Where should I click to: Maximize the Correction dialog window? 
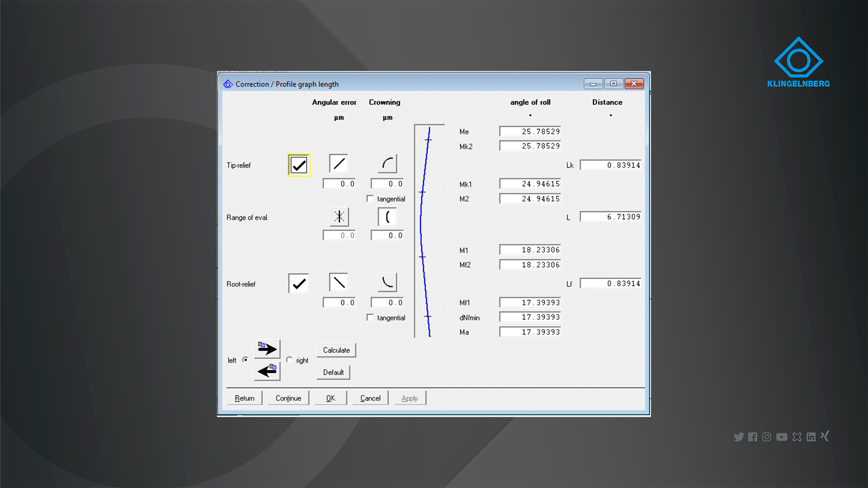tap(613, 84)
